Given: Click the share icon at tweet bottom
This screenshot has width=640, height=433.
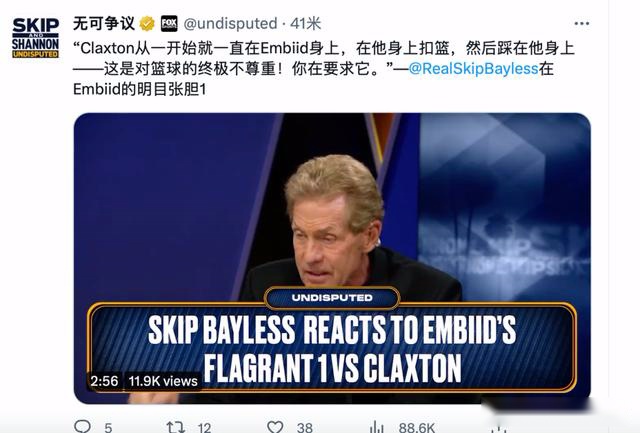Looking at the screenshot, I should tap(500, 429).
